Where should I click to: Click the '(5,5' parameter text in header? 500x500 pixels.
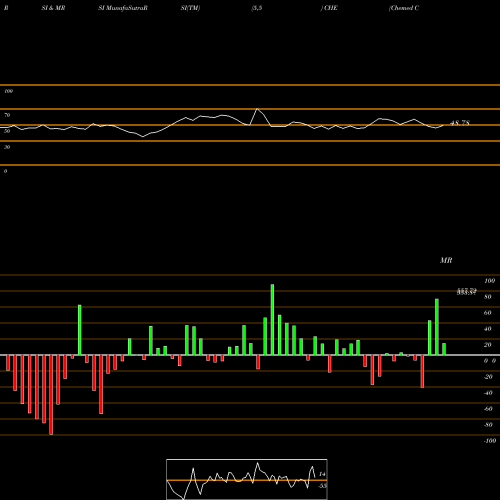click(x=257, y=8)
